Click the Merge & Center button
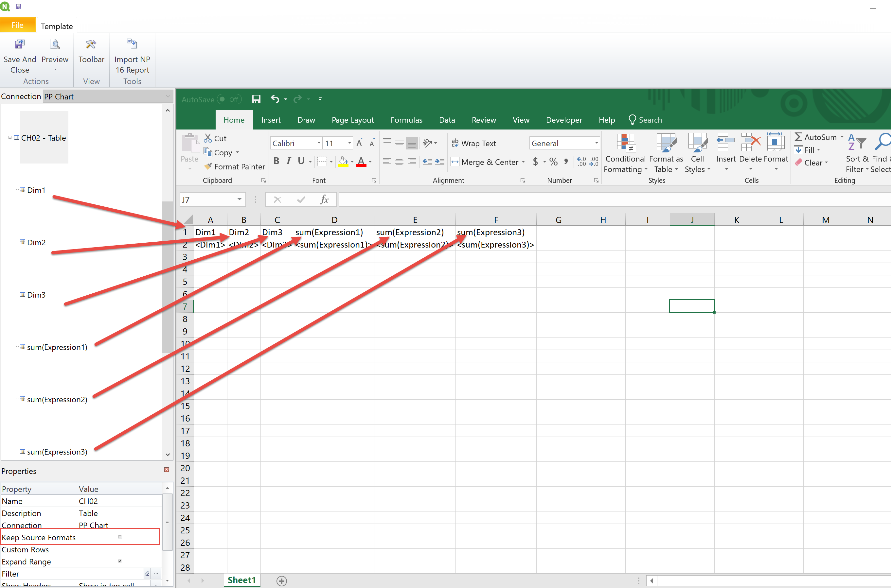 [x=484, y=162]
